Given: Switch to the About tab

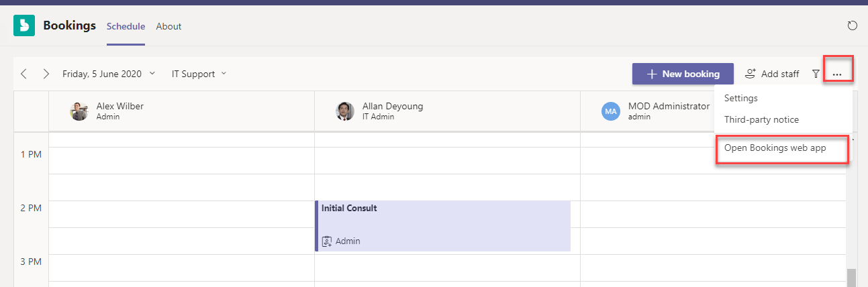Looking at the screenshot, I should [x=168, y=26].
